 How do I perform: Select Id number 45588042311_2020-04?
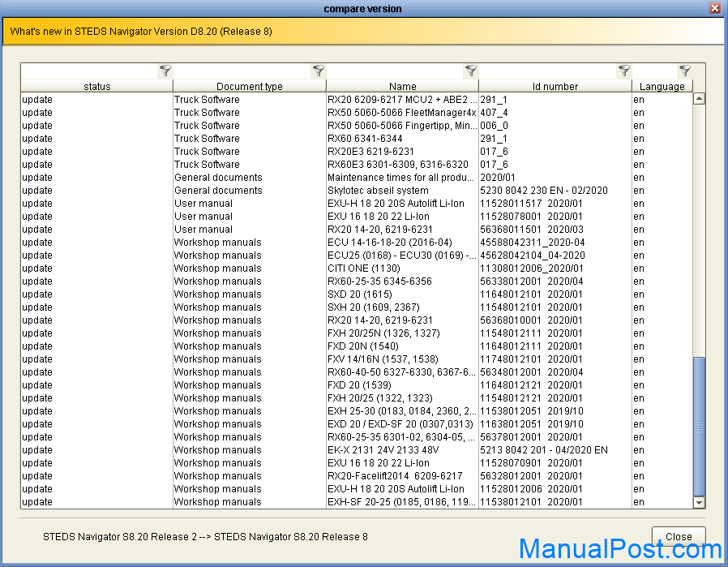533,243
